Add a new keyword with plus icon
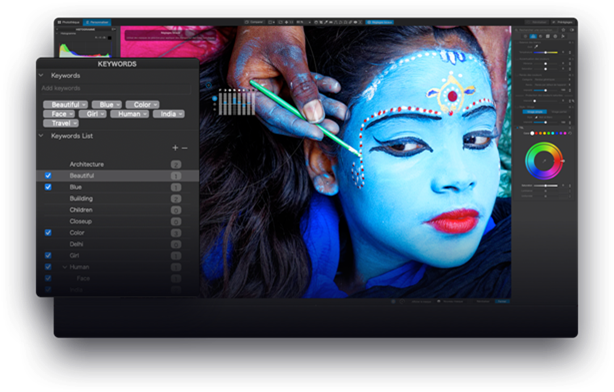 [175, 148]
